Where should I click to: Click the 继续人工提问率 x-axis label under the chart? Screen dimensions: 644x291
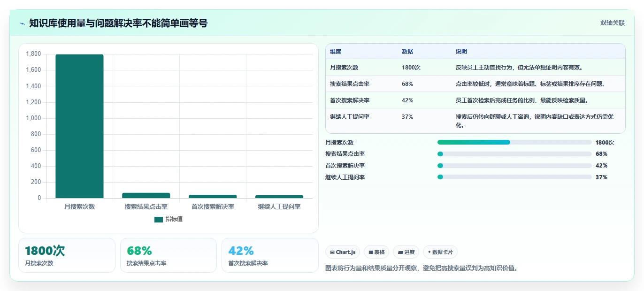coord(279,207)
